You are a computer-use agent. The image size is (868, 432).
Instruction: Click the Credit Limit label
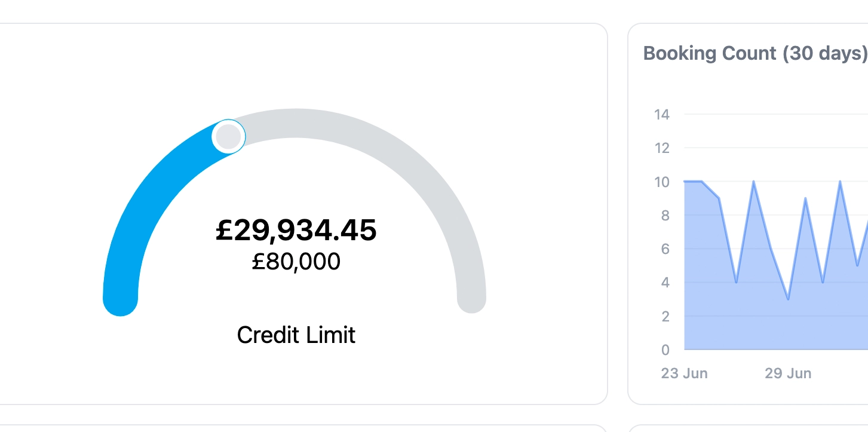coord(296,335)
